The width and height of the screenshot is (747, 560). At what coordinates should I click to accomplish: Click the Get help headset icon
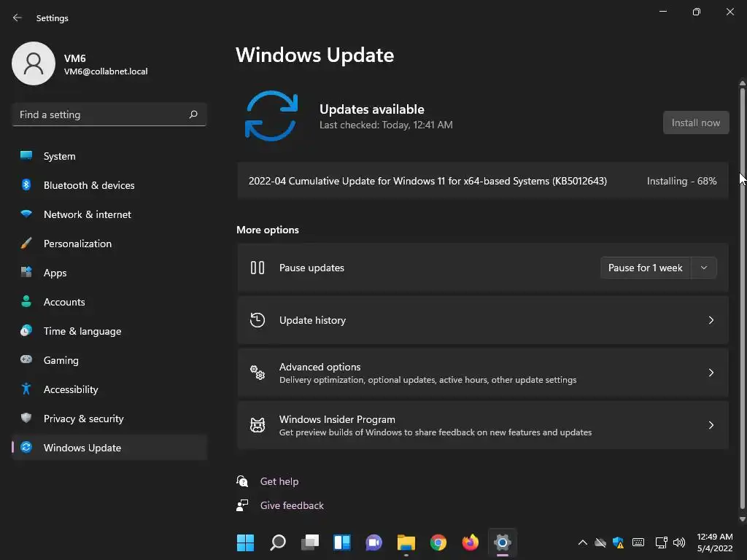242,481
